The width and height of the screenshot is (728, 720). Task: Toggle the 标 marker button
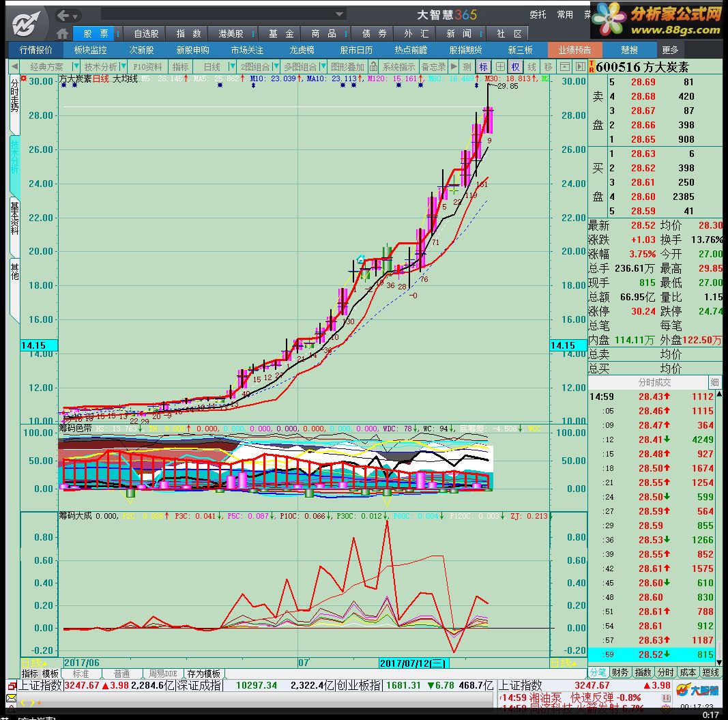click(x=483, y=67)
